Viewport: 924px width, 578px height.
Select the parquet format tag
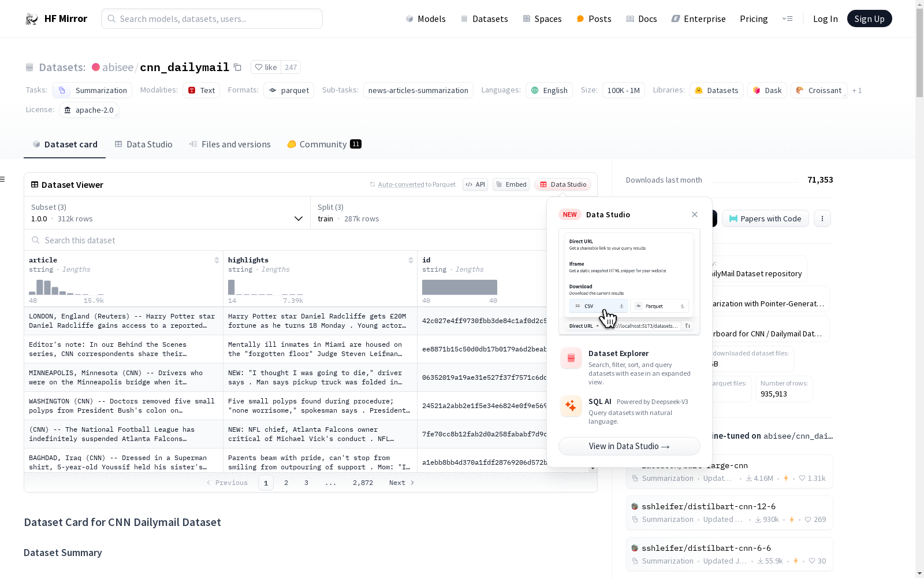[289, 90]
